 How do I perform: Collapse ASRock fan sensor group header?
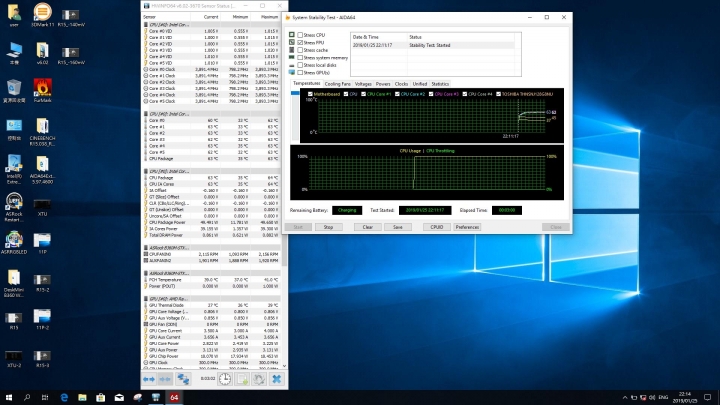pos(211,248)
